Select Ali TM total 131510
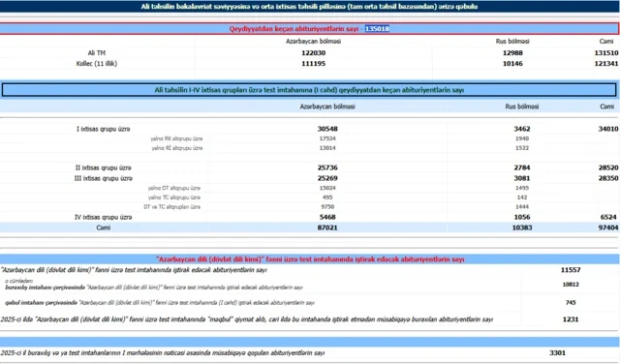The image size is (620, 364). click(x=606, y=52)
